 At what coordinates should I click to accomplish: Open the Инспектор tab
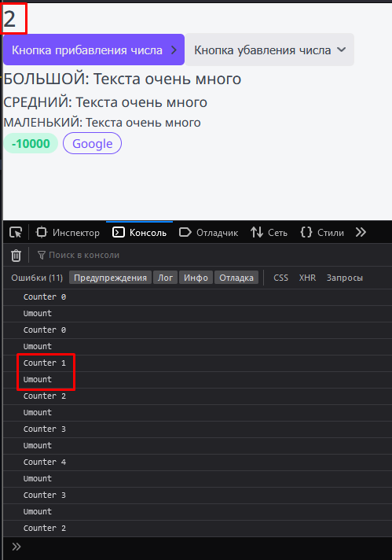(x=68, y=233)
